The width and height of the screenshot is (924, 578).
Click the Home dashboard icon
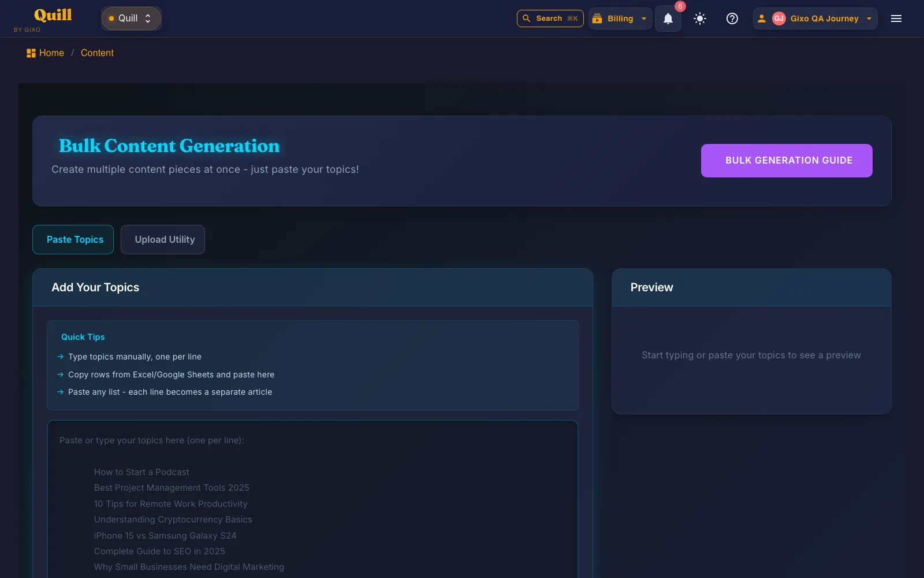click(x=31, y=53)
